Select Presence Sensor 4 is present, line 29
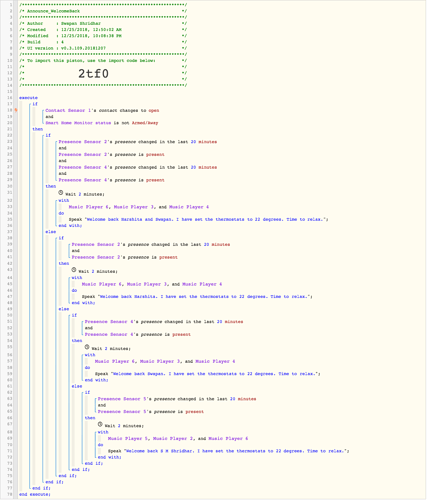The height and width of the screenshot is (500, 428). pyautogui.click(x=111, y=180)
